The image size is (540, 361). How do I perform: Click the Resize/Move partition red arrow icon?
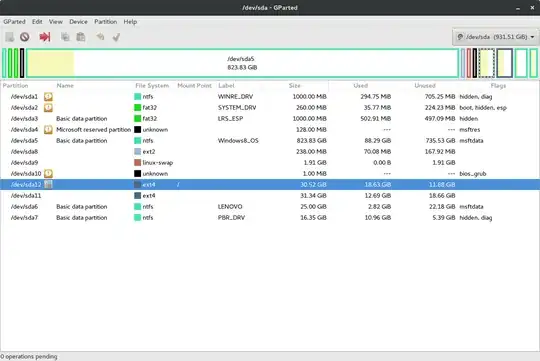45,37
